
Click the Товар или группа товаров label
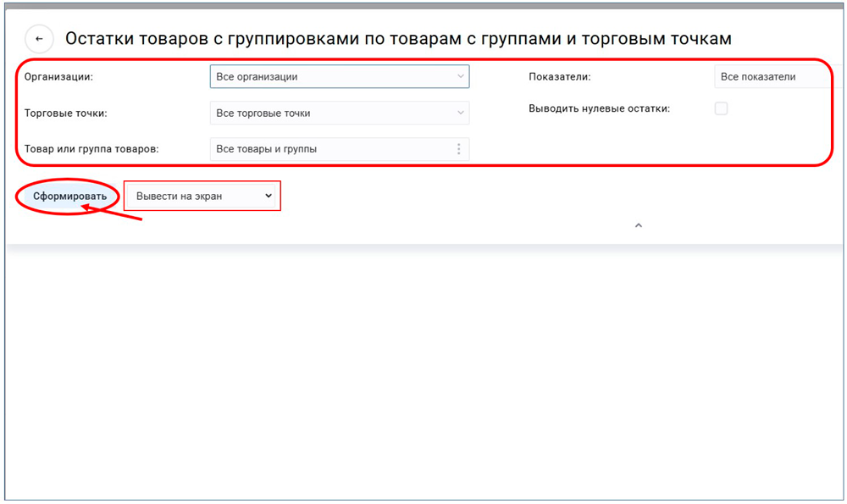coord(91,149)
